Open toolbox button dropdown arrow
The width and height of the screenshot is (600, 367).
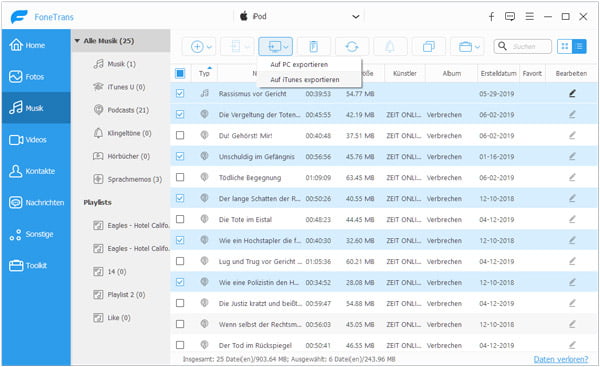pyautogui.click(x=477, y=47)
